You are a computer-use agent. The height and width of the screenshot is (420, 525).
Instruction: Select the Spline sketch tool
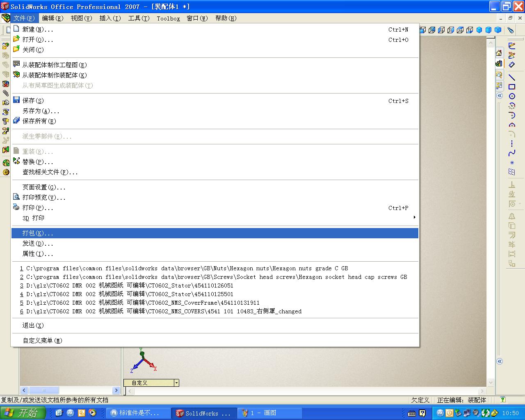pyautogui.click(x=512, y=153)
